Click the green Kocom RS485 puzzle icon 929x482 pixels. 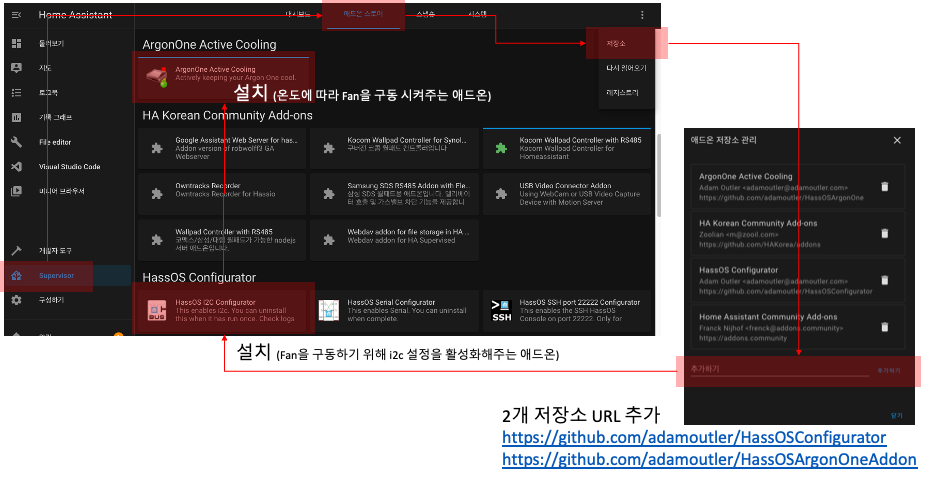501,148
